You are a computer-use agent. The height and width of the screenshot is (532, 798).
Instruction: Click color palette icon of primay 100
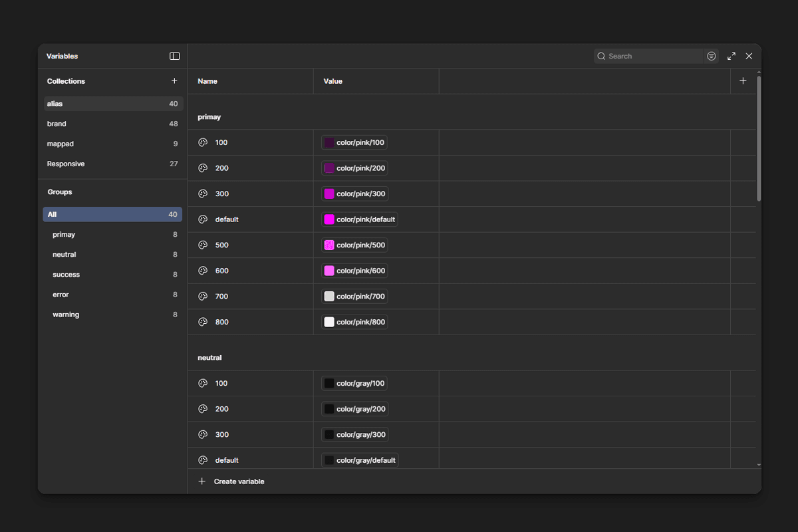pyautogui.click(x=203, y=142)
